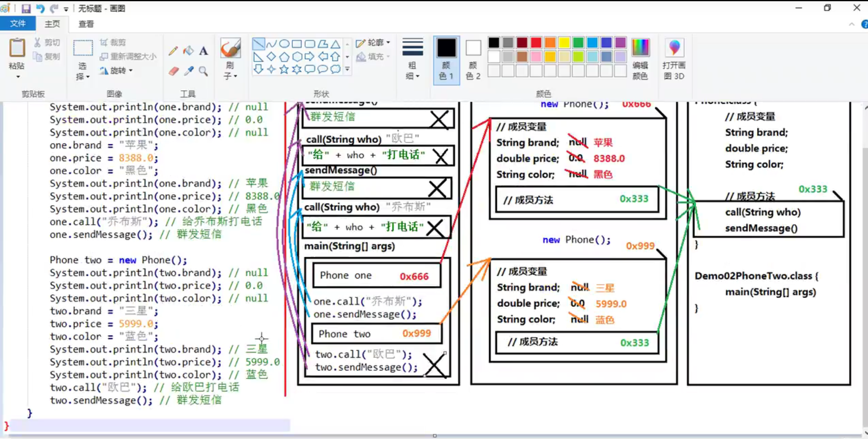Viewport: 868px width, 439px height.
Task: Click the bottom canvas resize handle
Action: 435,436
